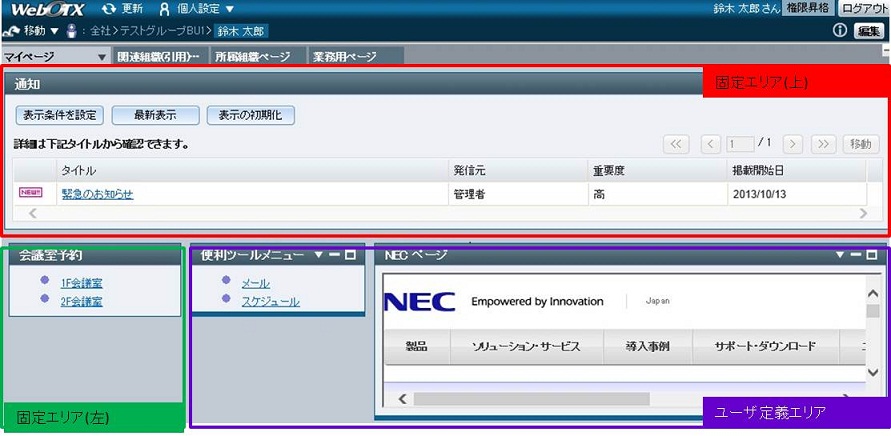891x436 pixels.
Task: Click the info icon beside 編集
Action: [x=840, y=31]
